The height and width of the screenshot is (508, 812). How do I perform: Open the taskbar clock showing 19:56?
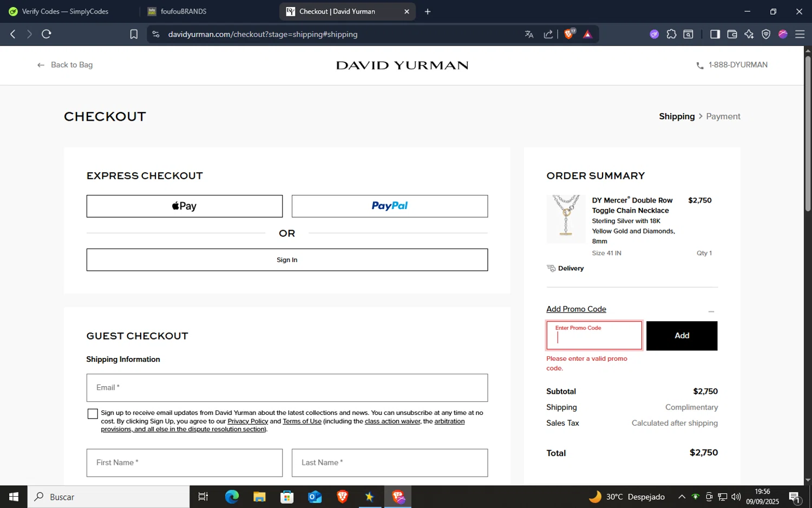point(762,497)
